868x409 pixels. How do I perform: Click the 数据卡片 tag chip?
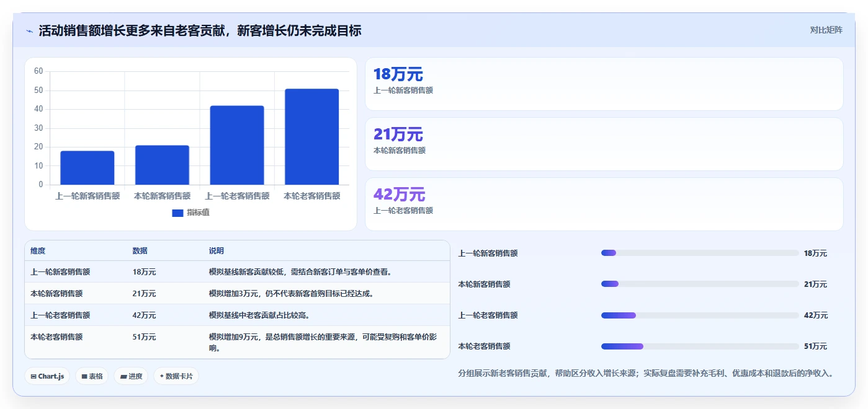[x=176, y=376]
